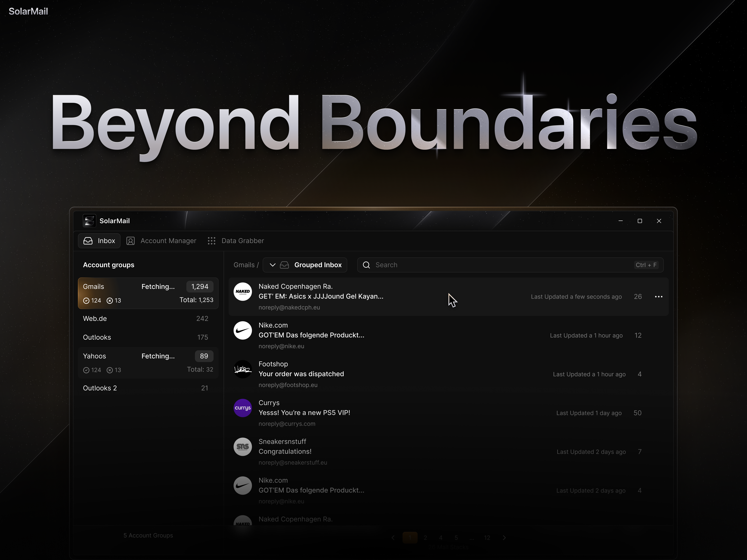747x560 pixels.
Task: Click the search magnifier icon
Action: (366, 265)
